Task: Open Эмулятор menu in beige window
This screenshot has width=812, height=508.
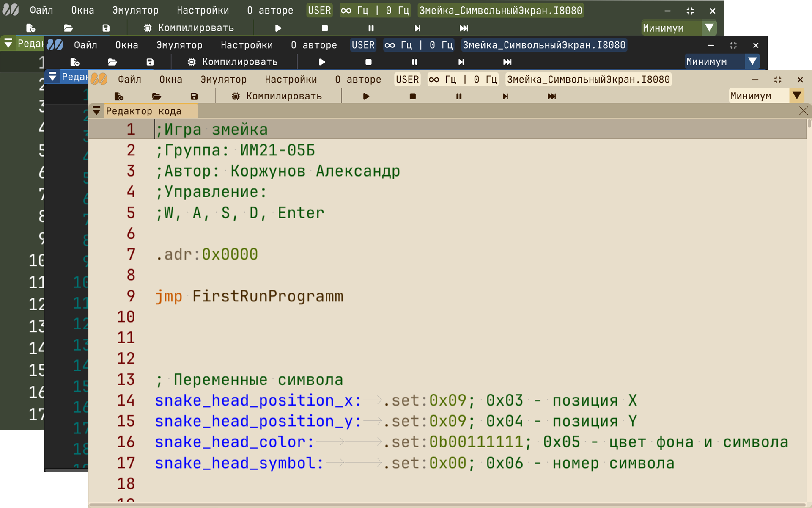Action: tap(223, 80)
